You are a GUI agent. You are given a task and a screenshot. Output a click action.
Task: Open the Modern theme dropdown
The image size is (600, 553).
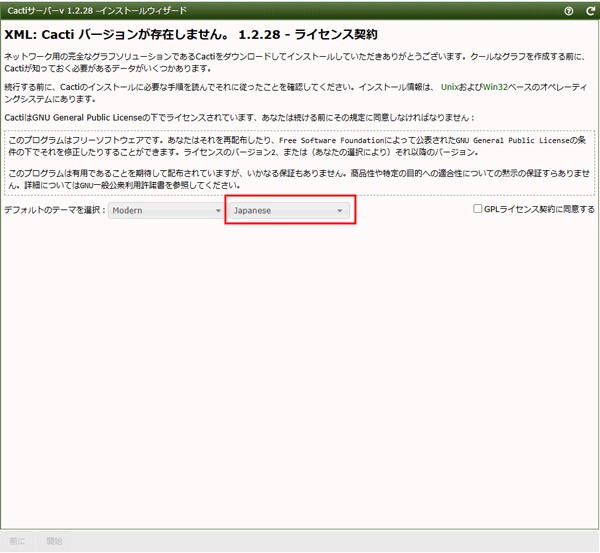click(x=166, y=210)
